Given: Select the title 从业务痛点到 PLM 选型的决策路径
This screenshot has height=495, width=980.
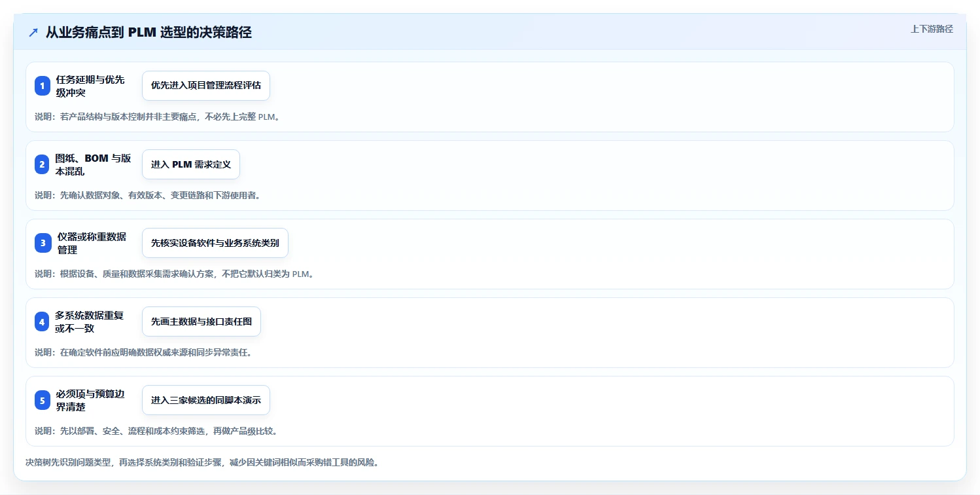Looking at the screenshot, I should point(149,33).
